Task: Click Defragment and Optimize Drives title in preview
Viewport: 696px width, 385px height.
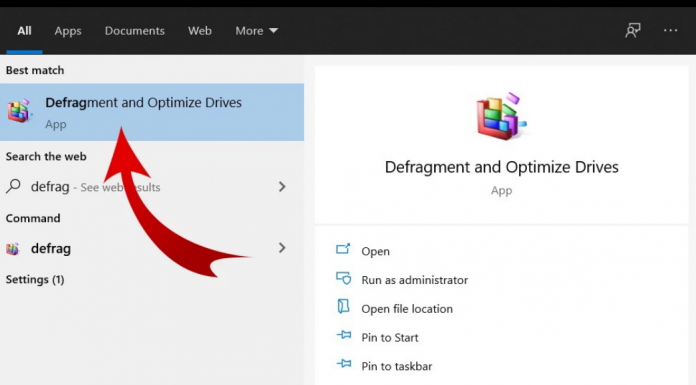Action: point(502,167)
